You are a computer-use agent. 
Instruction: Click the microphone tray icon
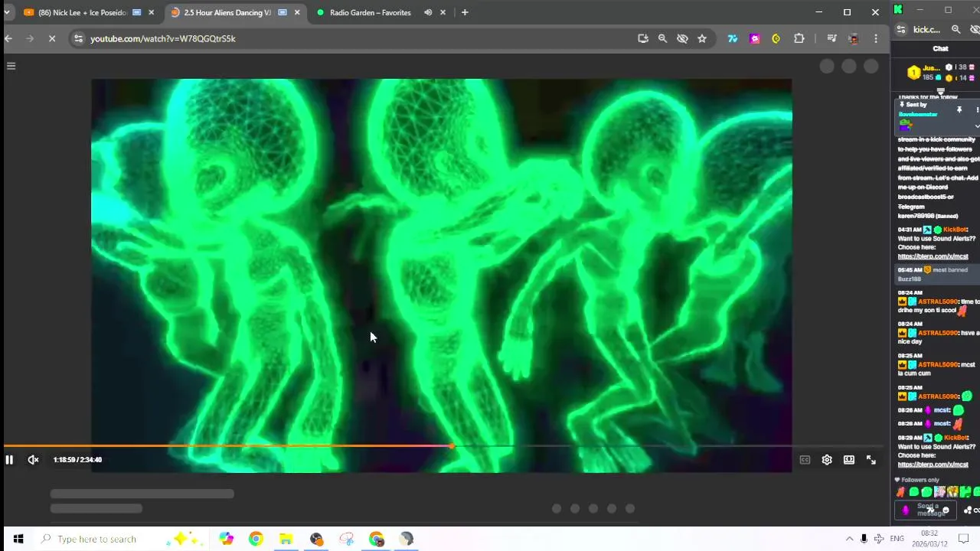(864, 539)
